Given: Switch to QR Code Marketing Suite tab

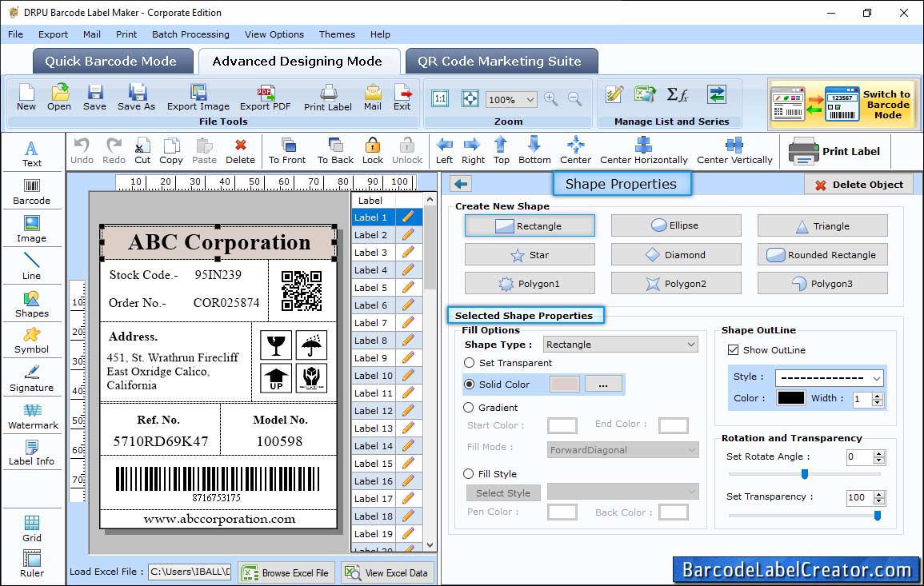Looking at the screenshot, I should pos(501,62).
